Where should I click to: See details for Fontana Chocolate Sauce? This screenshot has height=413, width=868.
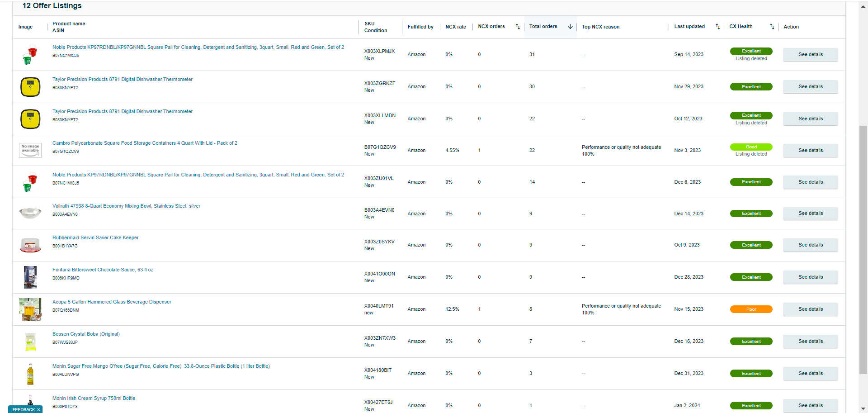click(x=811, y=277)
